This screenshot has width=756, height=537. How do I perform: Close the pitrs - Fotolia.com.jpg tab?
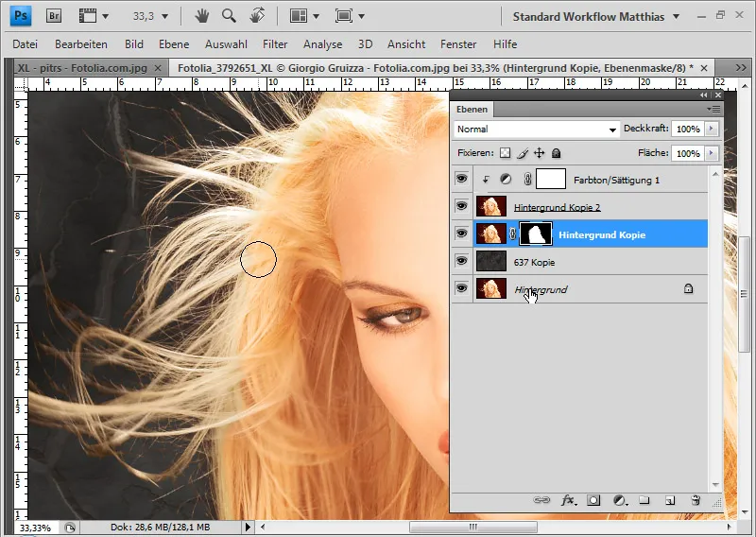(158, 68)
